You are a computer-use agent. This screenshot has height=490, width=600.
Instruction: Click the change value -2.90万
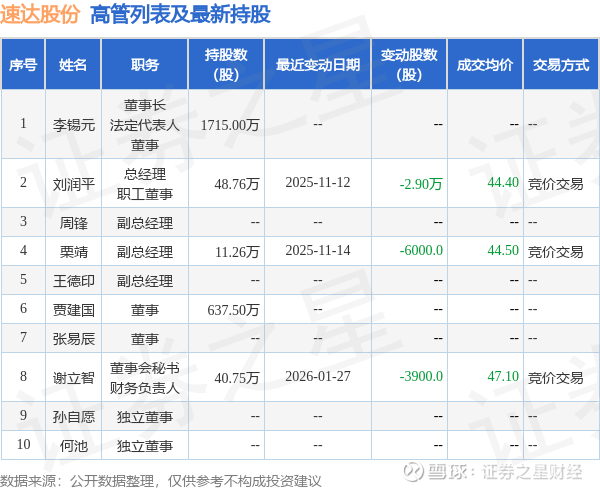(x=421, y=184)
